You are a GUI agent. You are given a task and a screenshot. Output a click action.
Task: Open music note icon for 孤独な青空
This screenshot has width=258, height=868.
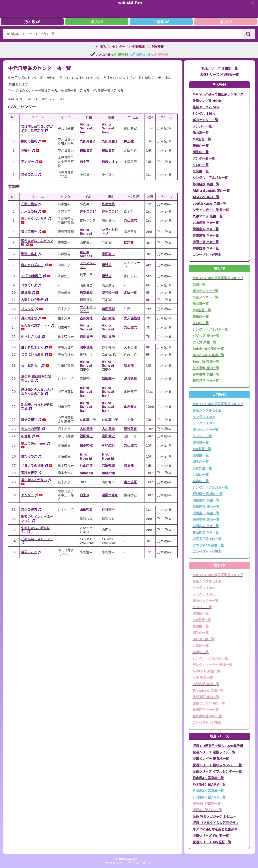40,473
